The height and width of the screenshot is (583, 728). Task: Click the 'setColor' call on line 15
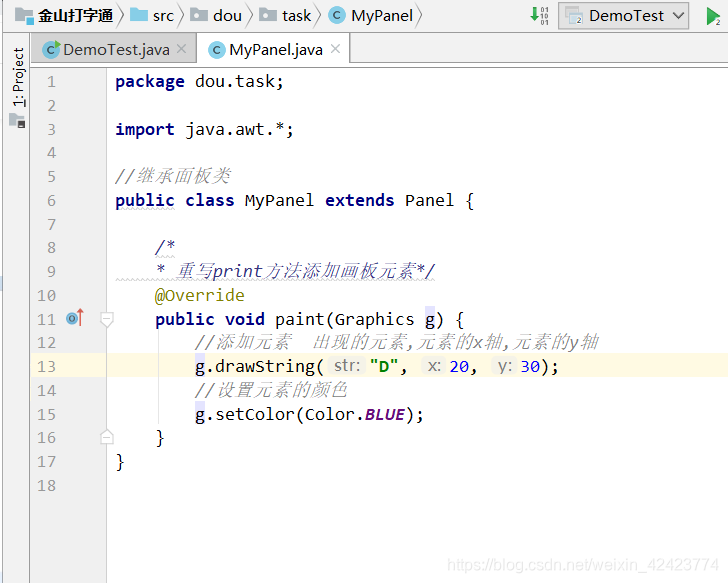[254, 415]
